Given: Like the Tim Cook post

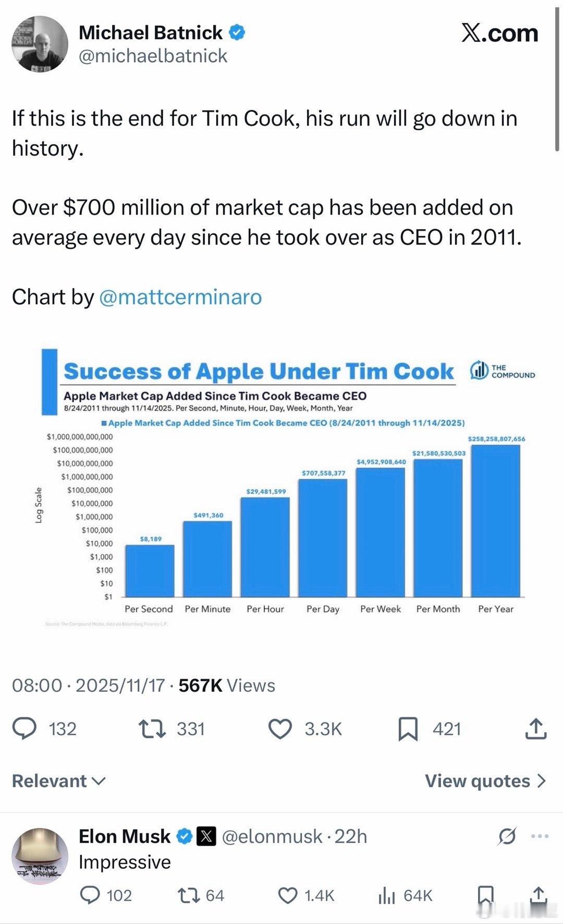Looking at the screenshot, I should [280, 729].
